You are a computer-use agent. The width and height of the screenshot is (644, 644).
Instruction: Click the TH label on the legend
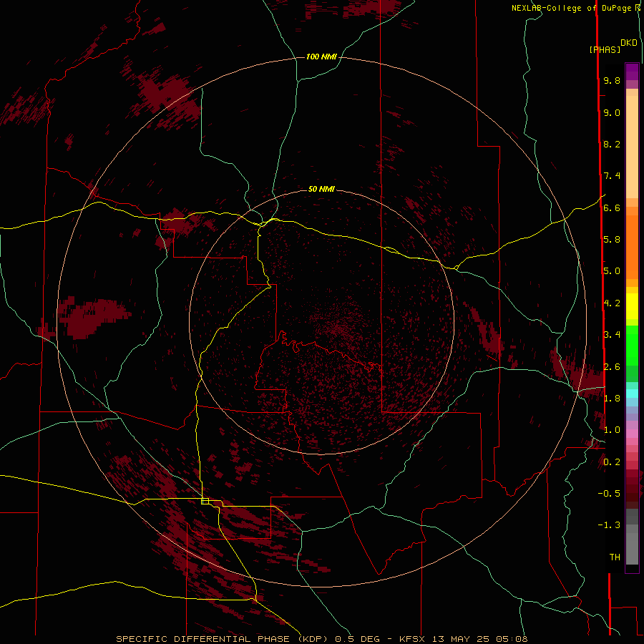point(615,557)
